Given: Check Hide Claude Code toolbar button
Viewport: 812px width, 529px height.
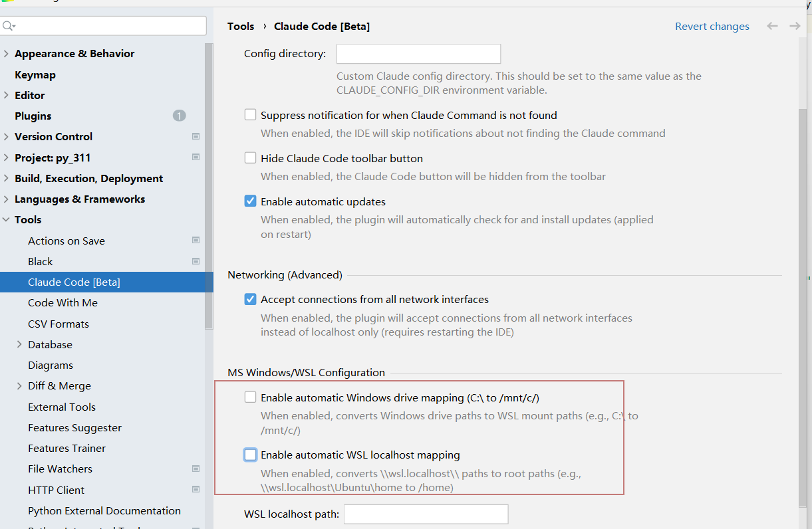Looking at the screenshot, I should point(250,158).
